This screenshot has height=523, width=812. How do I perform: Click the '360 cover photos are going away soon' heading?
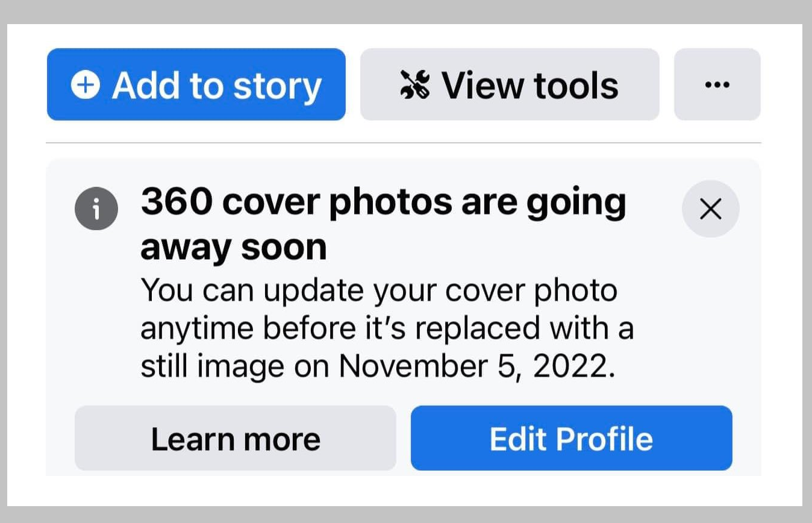[383, 225]
